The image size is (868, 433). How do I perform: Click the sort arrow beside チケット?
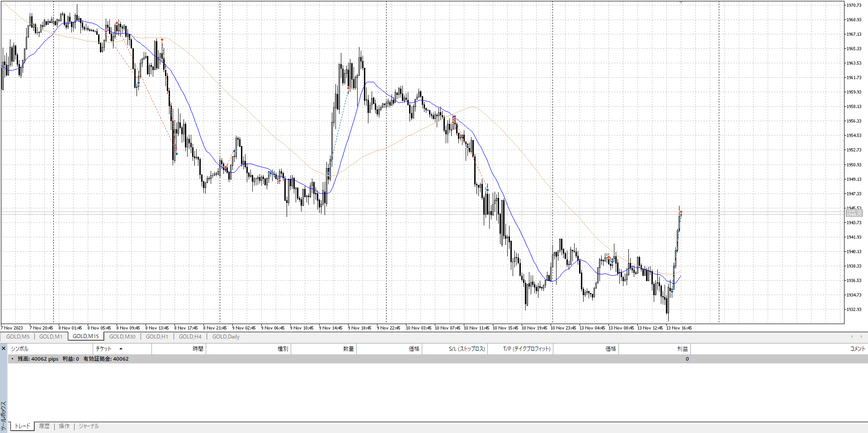[121, 349]
